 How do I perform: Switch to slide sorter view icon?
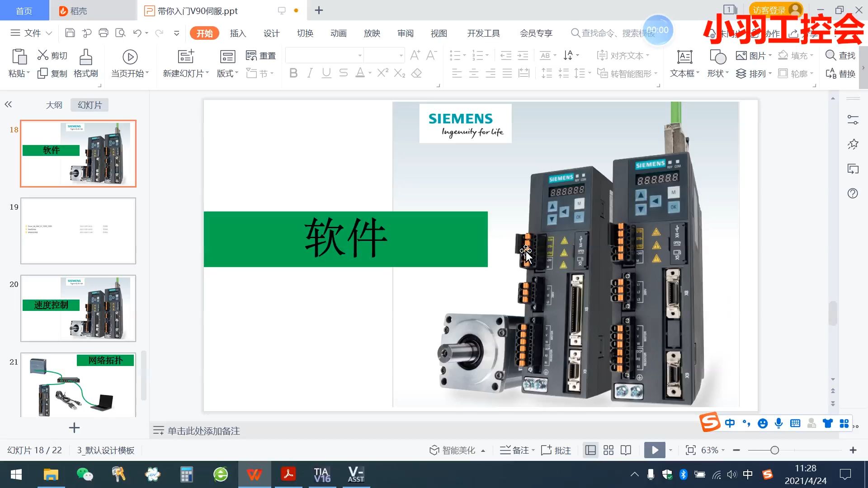coord(609,450)
